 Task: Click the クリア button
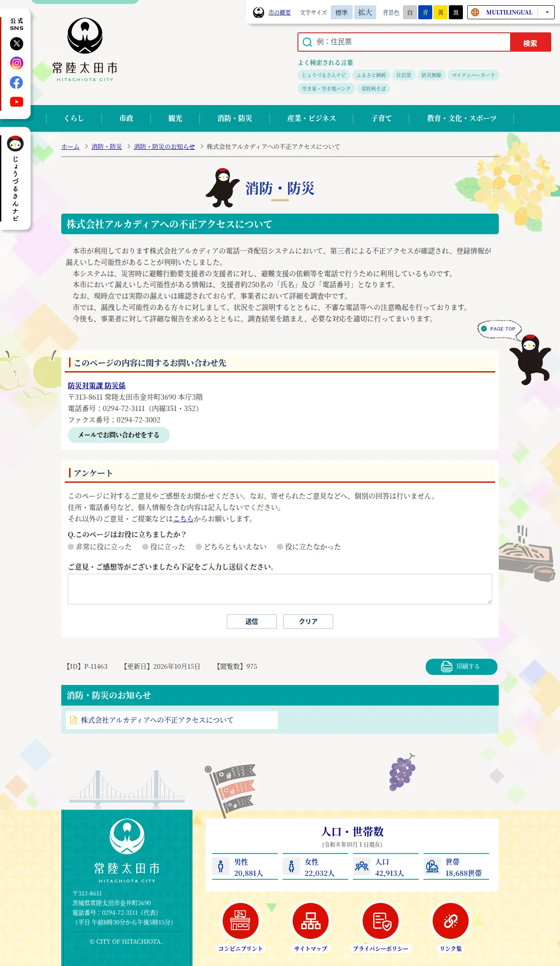(308, 622)
